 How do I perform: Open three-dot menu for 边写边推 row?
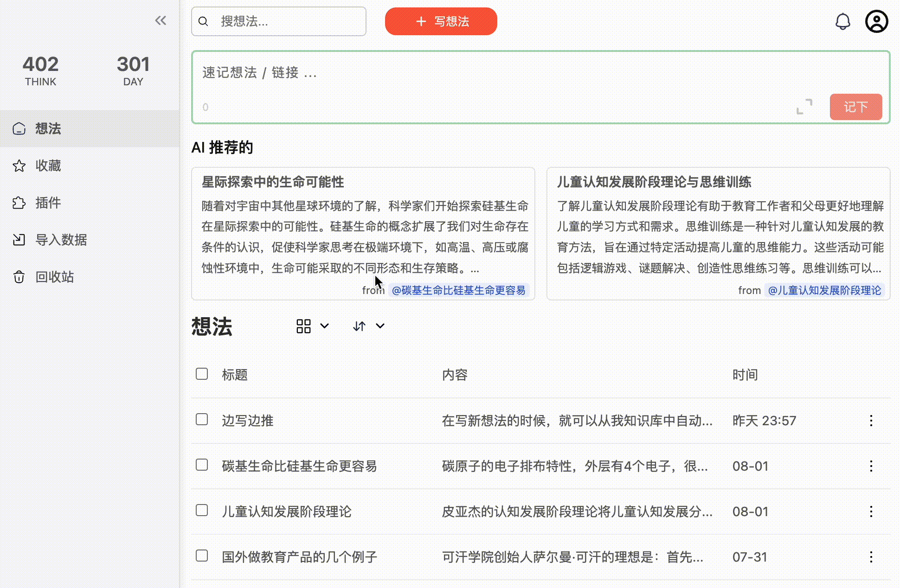[871, 421]
